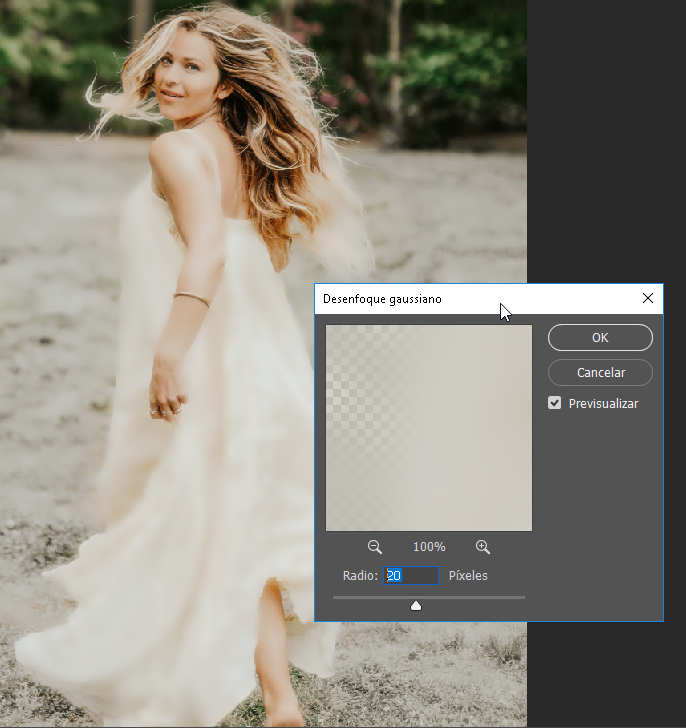
Task: Click the Radio value input field
Action: point(411,576)
